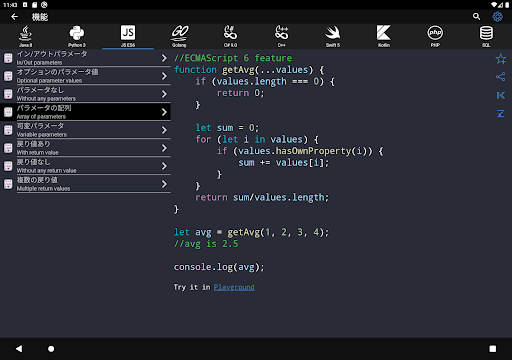This screenshot has height=360, width=512.
Task: Tap the document icon beside Variable parameters
Action: point(8,130)
